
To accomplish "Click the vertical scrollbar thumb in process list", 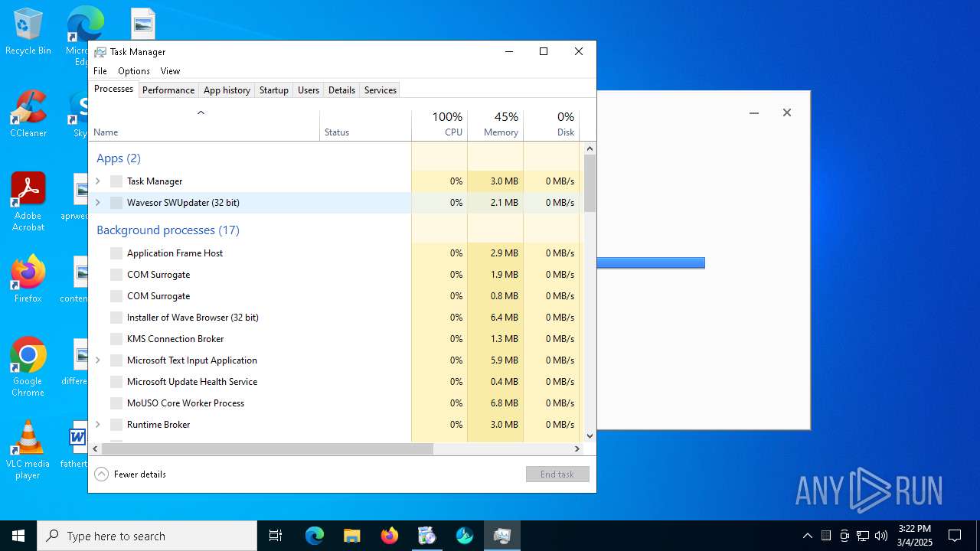I will 590,184.
